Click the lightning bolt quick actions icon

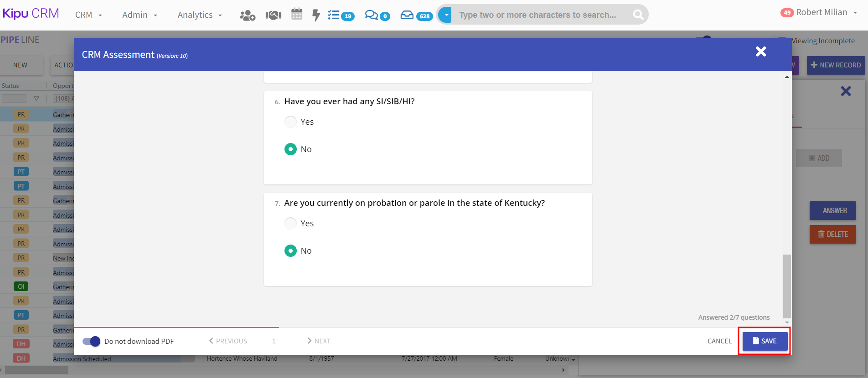tap(316, 15)
